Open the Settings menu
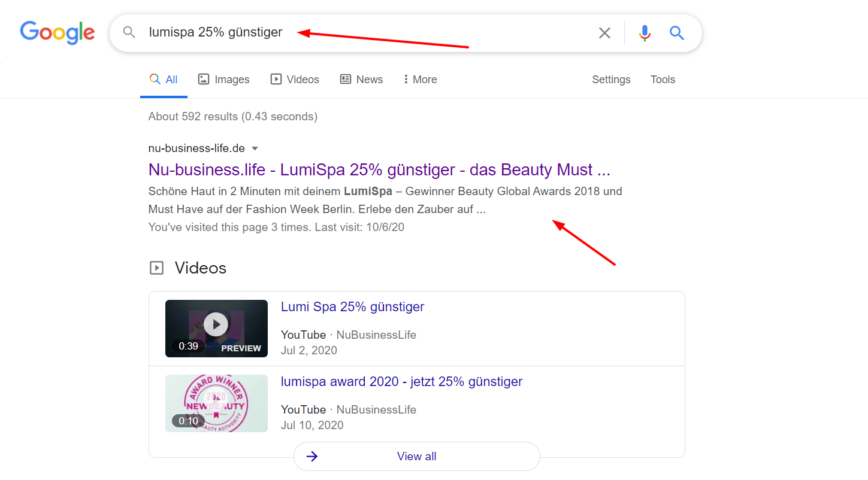The width and height of the screenshot is (868, 480). (x=611, y=79)
